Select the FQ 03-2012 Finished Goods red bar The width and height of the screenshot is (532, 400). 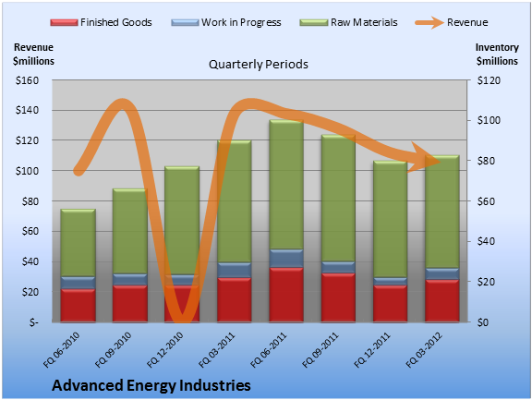[x=442, y=300]
